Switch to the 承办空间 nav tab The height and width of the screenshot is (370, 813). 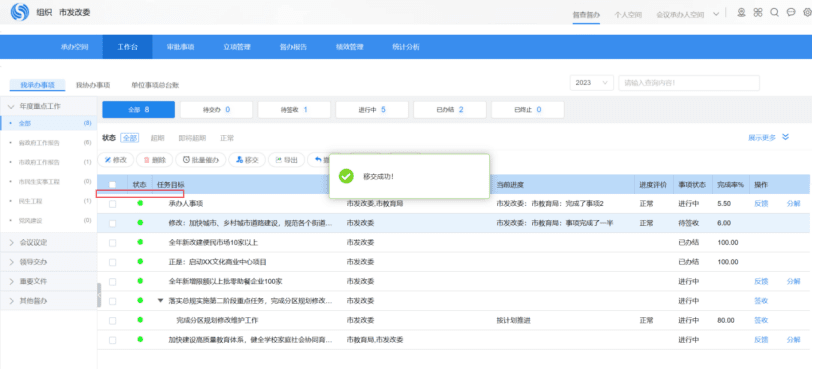pos(74,47)
